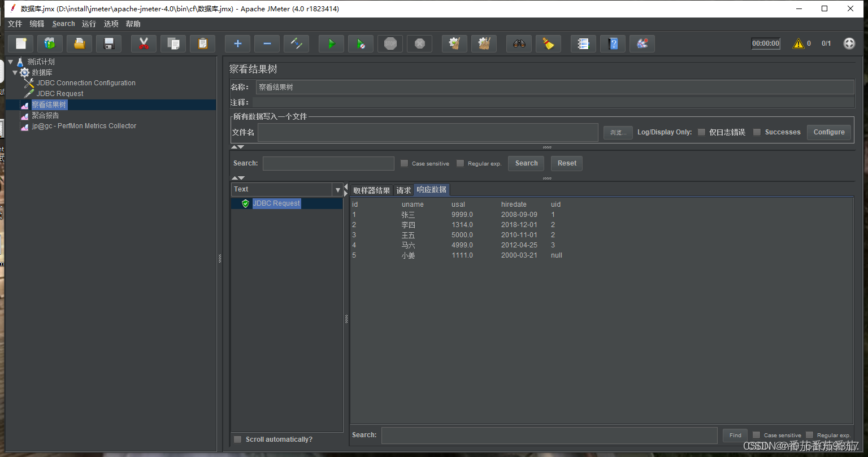Click the 浏览 browse button
This screenshot has height=457, width=868.
(618, 132)
